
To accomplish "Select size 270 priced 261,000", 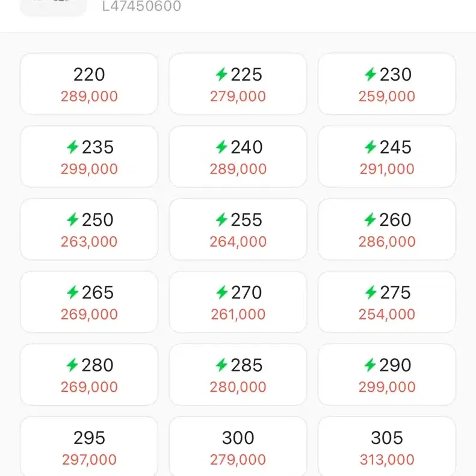I will click(238, 302).
